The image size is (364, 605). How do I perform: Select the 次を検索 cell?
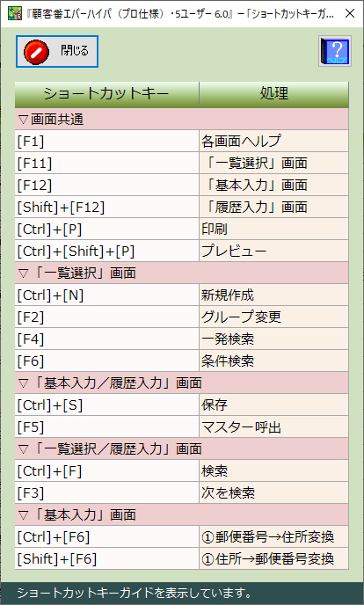click(273, 493)
